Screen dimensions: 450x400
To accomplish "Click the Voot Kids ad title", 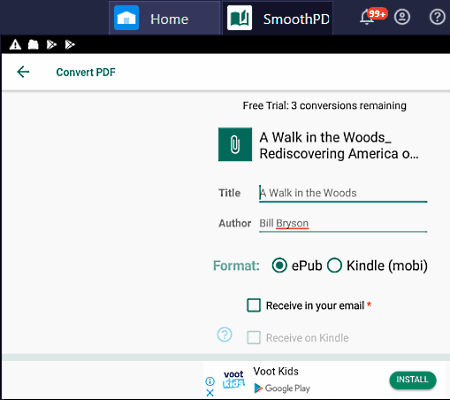I will [276, 371].
